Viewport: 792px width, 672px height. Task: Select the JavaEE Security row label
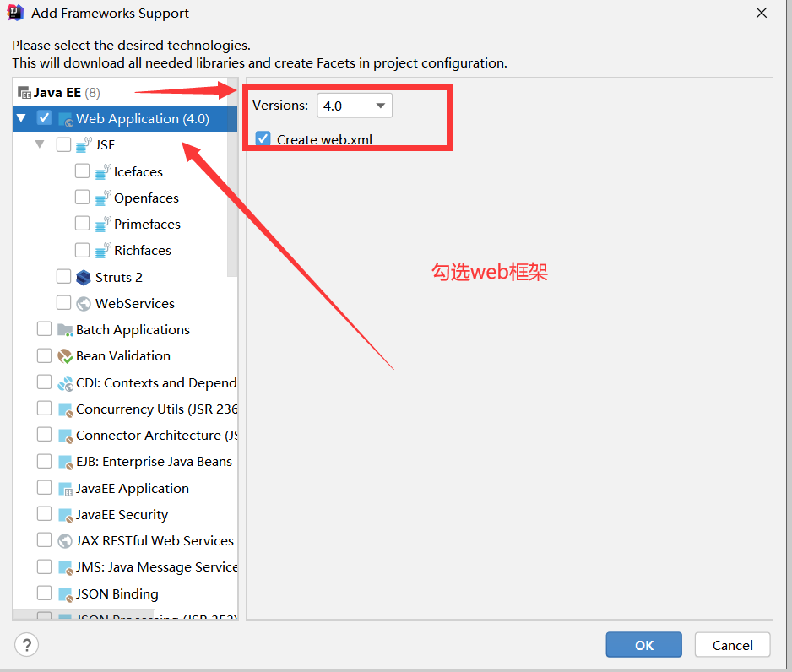122,514
